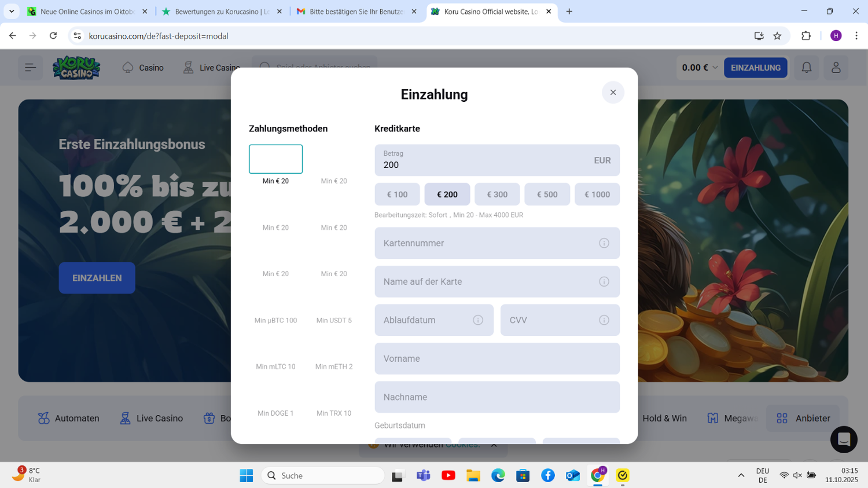Click info icon in Name auf der Karte field
Screen dimensions: 868x488
point(604,282)
